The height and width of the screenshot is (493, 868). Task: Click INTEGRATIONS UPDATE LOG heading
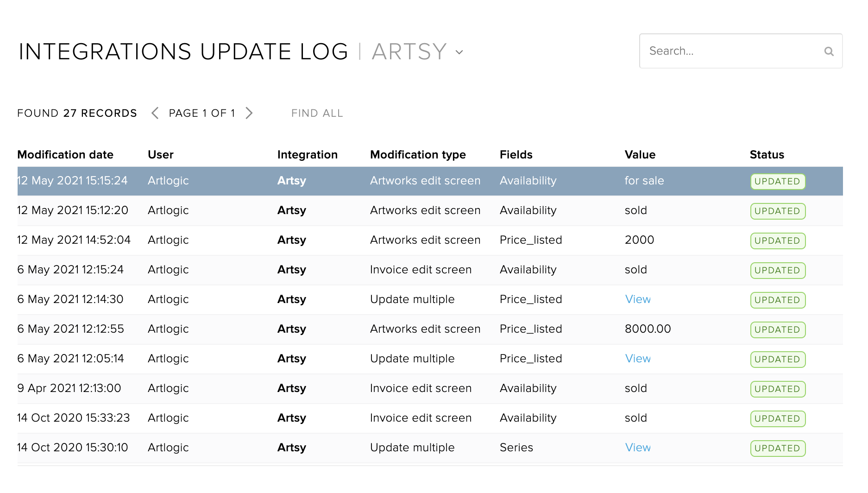(183, 51)
